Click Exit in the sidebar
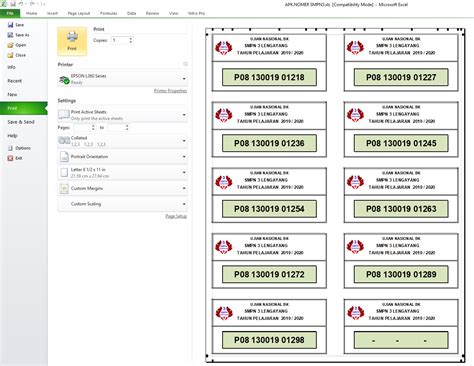This screenshot has height=366, width=474. pos(15,158)
